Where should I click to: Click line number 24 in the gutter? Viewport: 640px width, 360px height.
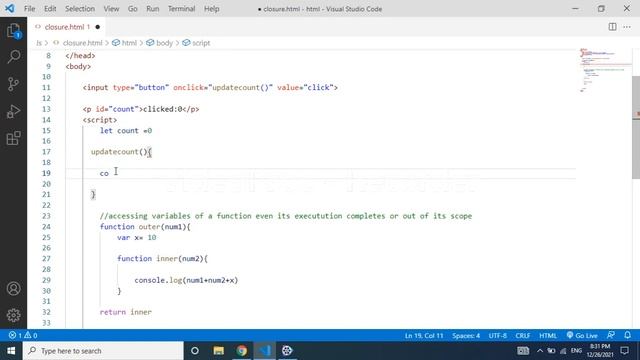point(46,227)
